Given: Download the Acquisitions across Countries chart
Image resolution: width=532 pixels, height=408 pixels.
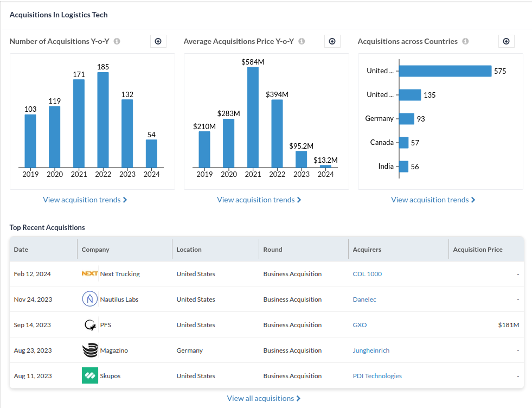Looking at the screenshot, I should 506,41.
